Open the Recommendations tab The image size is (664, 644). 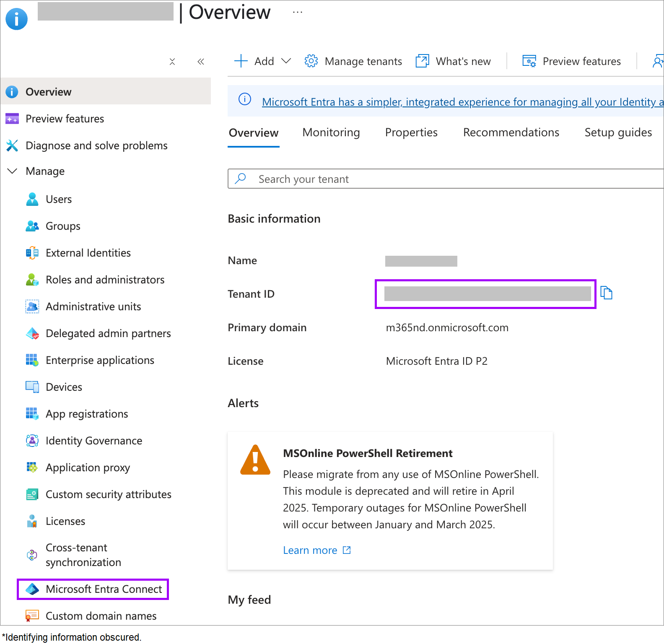click(511, 132)
